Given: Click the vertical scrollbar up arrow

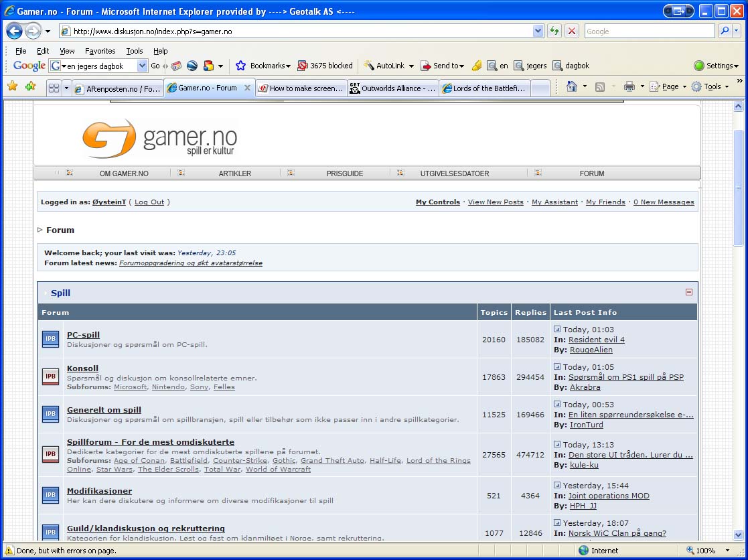Looking at the screenshot, I should [738, 107].
